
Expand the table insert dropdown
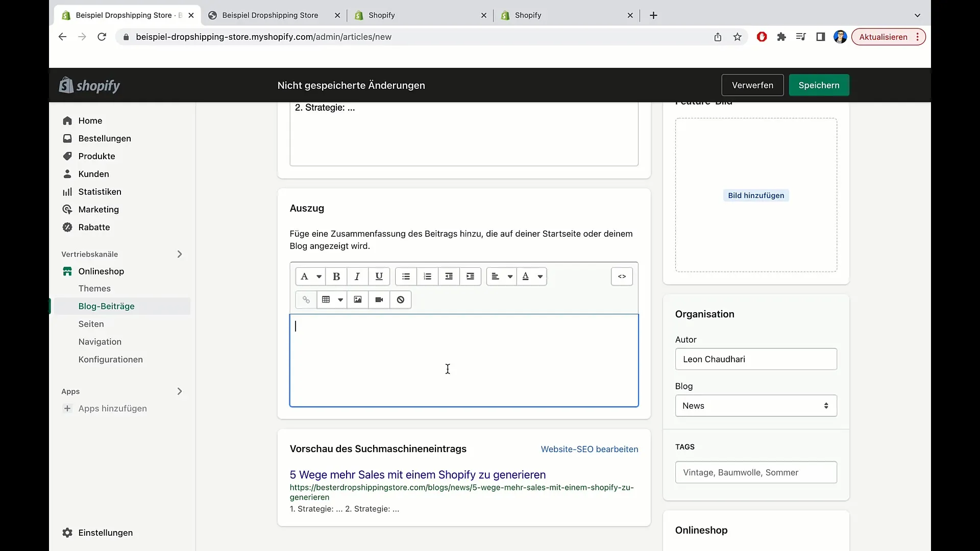click(340, 298)
